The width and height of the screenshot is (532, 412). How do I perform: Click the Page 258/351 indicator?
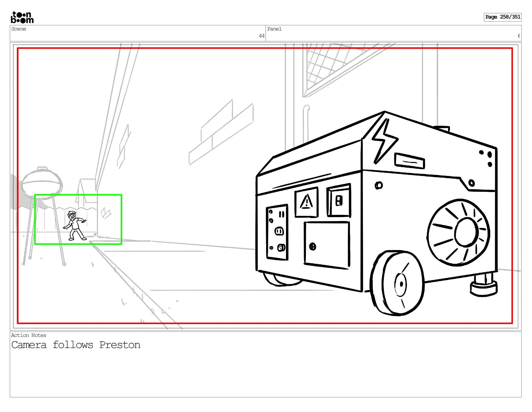point(502,17)
